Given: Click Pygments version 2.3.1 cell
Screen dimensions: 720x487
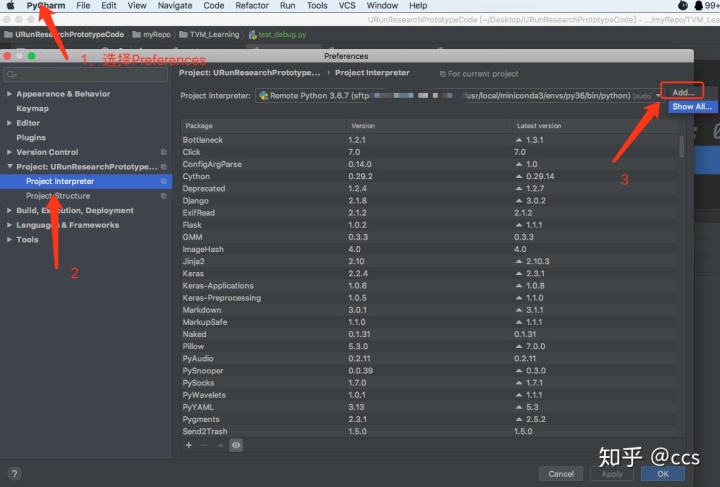Looking at the screenshot, I should 357,419.
